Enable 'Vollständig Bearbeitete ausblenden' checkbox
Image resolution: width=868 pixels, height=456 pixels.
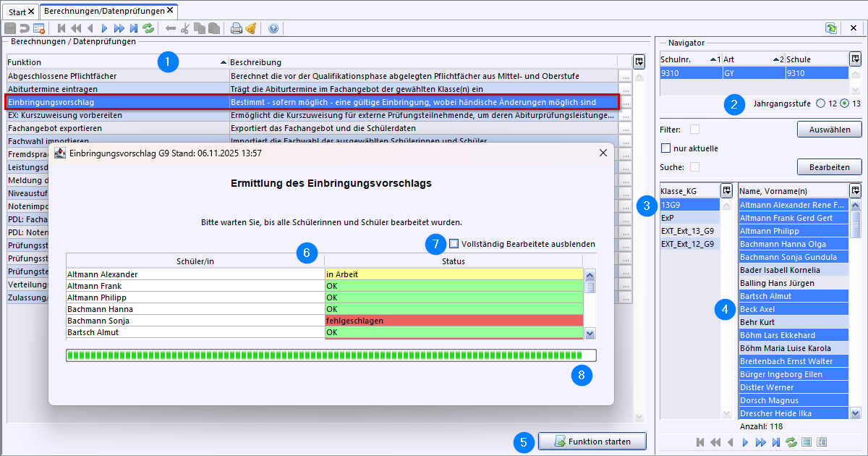454,244
